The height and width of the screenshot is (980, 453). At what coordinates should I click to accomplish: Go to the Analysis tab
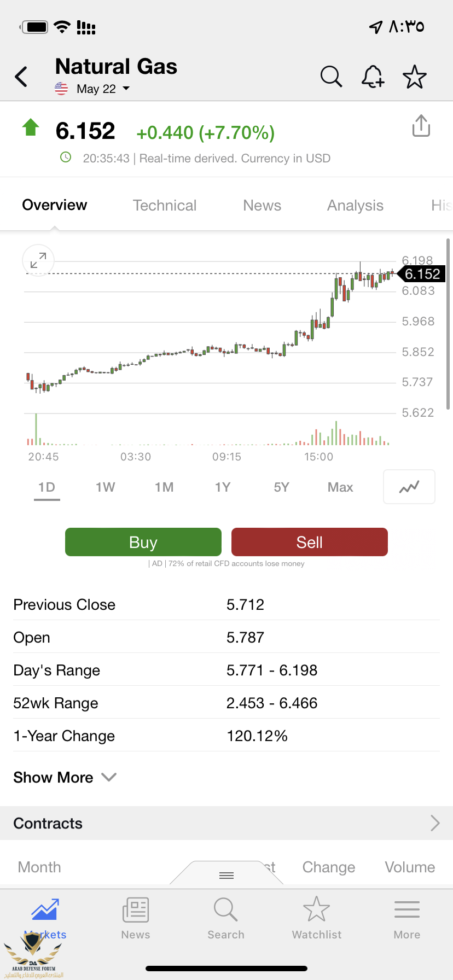[355, 206]
